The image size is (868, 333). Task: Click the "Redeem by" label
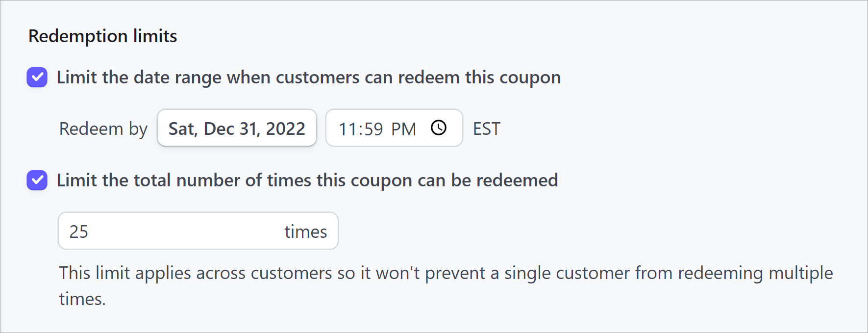103,129
